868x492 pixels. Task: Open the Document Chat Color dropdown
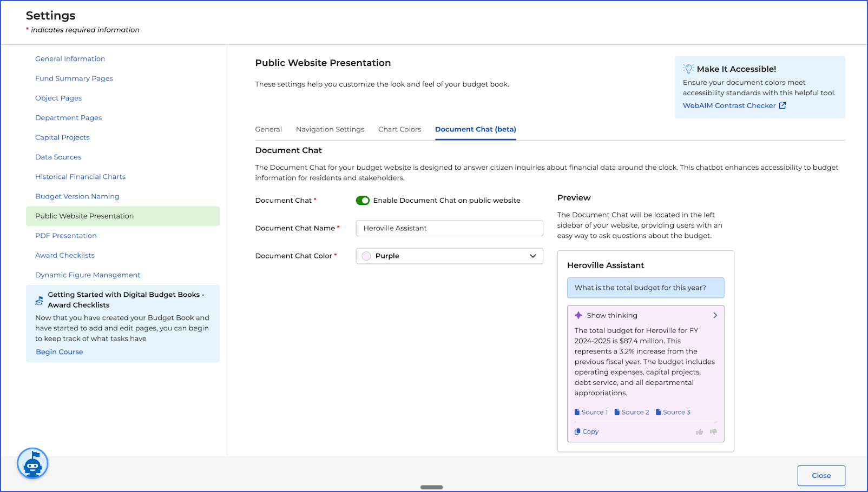(x=449, y=256)
